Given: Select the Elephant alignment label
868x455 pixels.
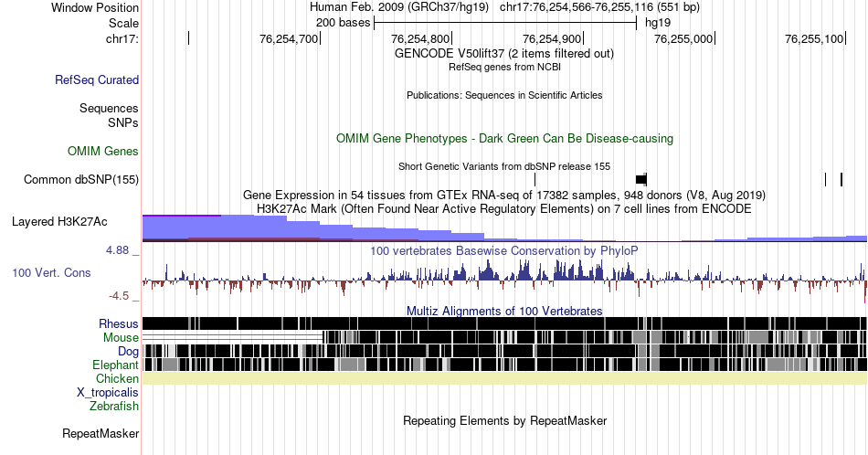Looking at the screenshot, I should pyautogui.click(x=115, y=365).
